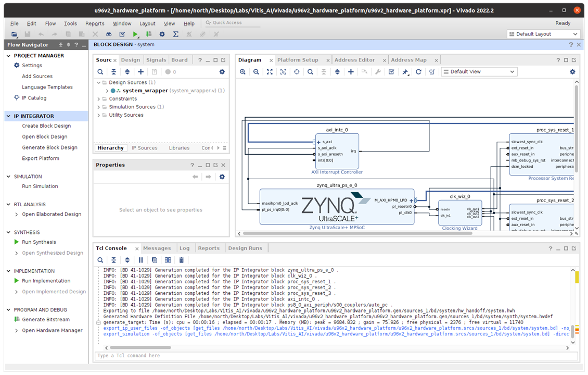
Task: Select IP Sources tab in Sources panel
Action: [144, 148]
